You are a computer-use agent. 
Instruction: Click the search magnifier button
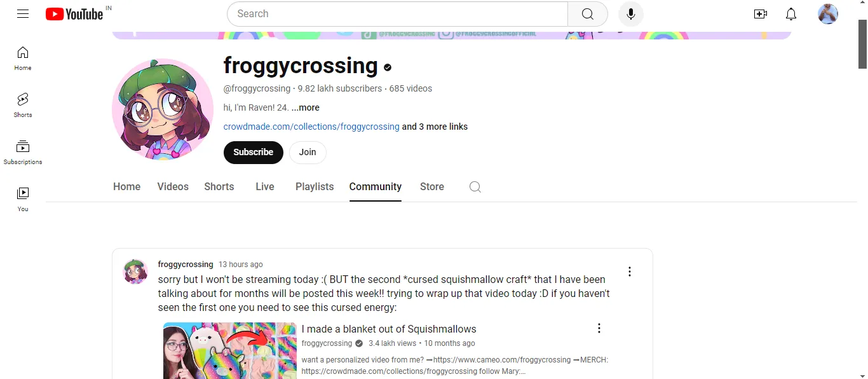(588, 14)
